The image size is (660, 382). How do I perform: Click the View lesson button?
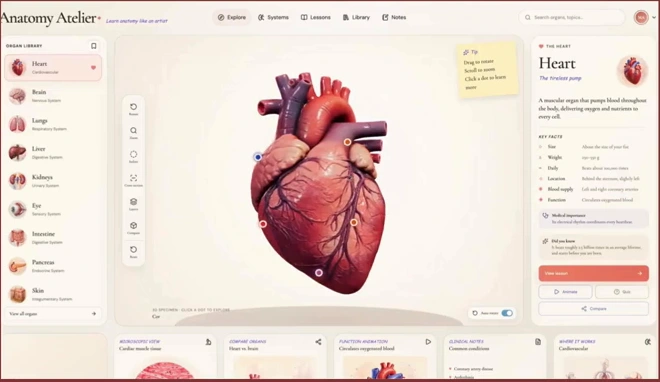tap(593, 273)
